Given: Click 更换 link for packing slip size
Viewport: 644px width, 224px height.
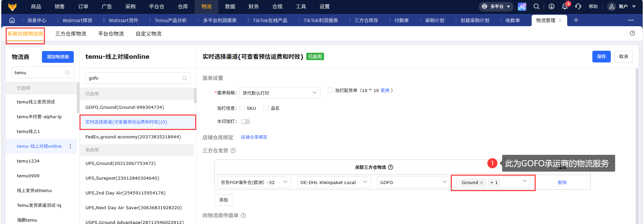Looking at the screenshot, I should (x=385, y=90).
